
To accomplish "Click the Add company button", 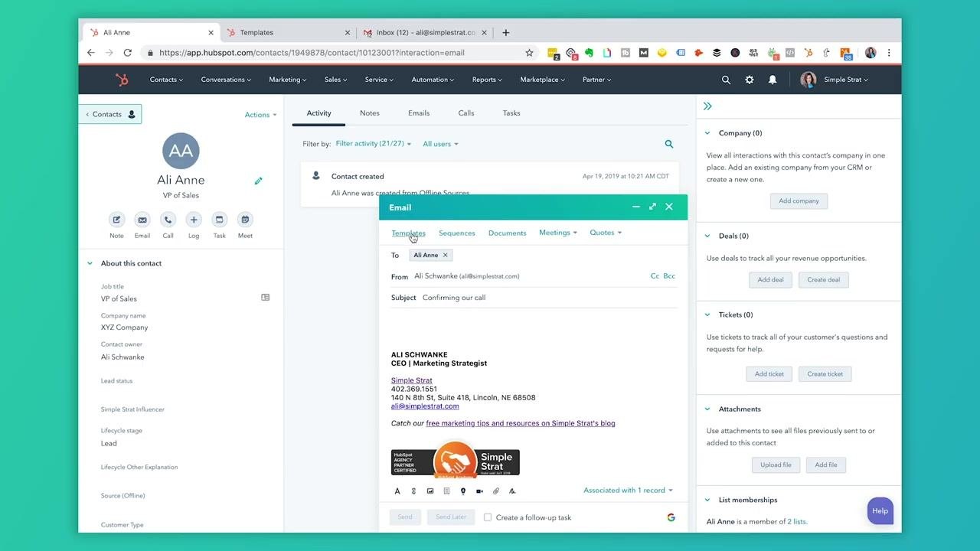I will (x=799, y=201).
